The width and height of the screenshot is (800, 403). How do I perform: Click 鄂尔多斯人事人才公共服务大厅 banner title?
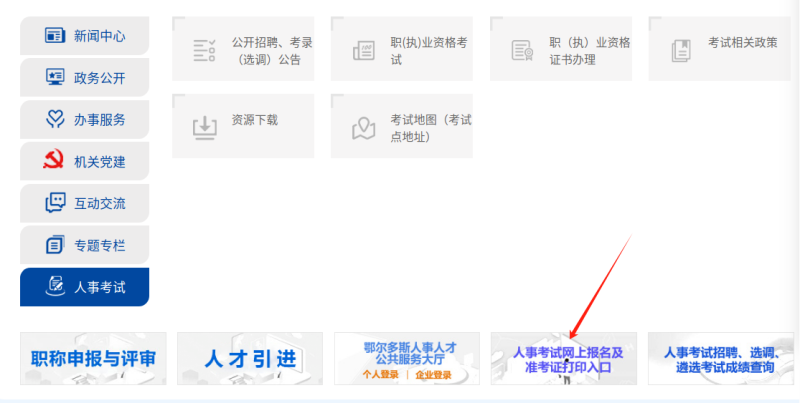(410, 353)
